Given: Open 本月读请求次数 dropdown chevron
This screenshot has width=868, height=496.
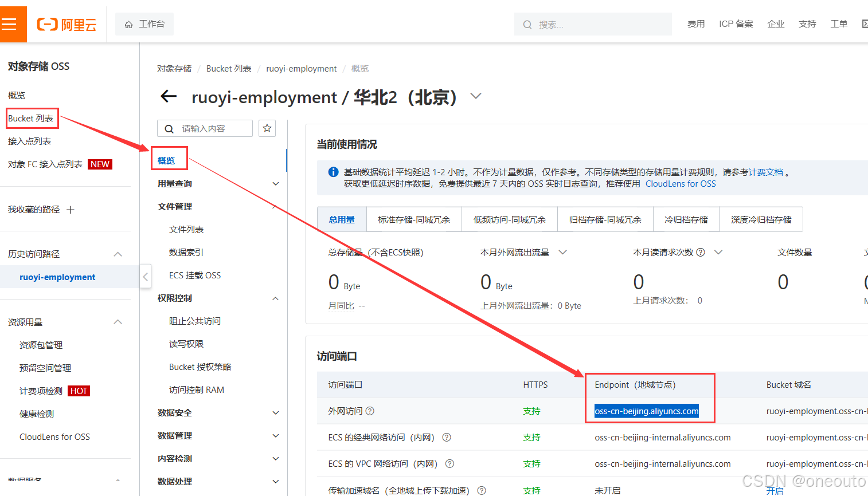Looking at the screenshot, I should coord(718,252).
